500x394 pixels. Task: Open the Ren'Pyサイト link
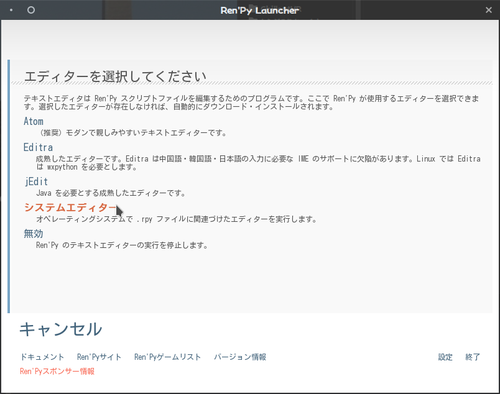click(x=99, y=357)
